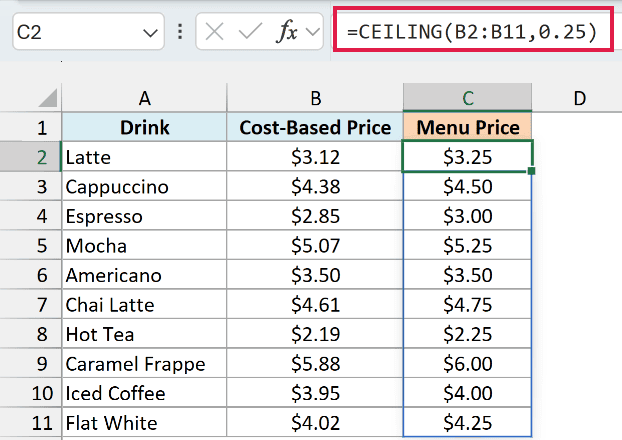
Task: Click the Select All corner triangle
Action: click(48, 98)
